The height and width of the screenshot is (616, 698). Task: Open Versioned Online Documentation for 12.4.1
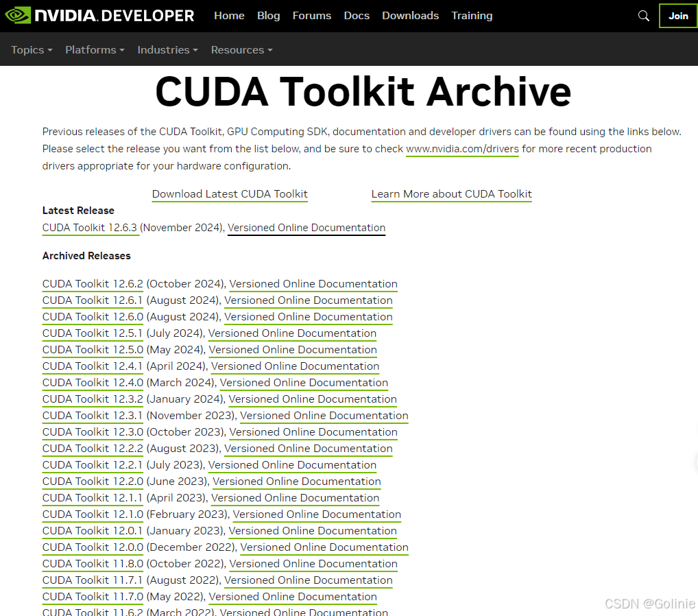295,366
